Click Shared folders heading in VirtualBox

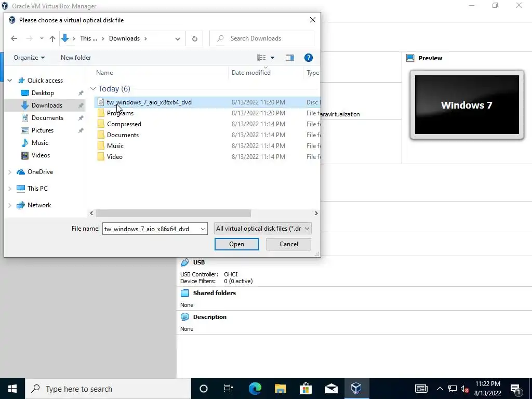215,293
